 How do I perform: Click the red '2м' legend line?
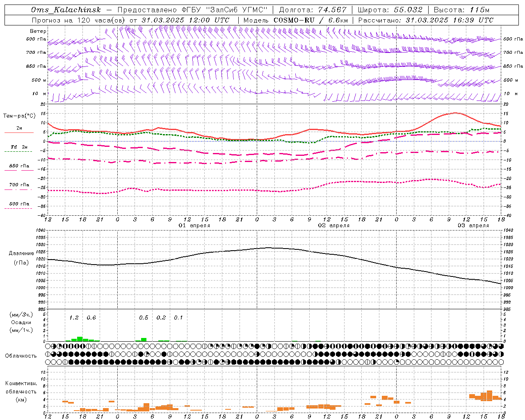point(19,132)
